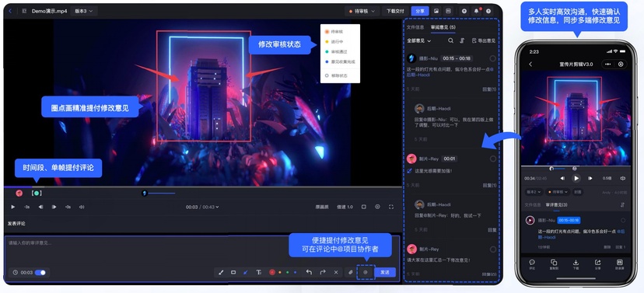The height and width of the screenshot is (293, 644).
Task: Click the sort order icon in comments panel
Action: tap(463, 40)
